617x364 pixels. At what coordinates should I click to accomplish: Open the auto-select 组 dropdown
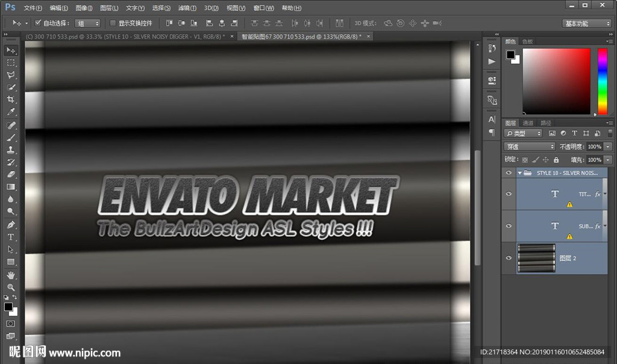(87, 24)
